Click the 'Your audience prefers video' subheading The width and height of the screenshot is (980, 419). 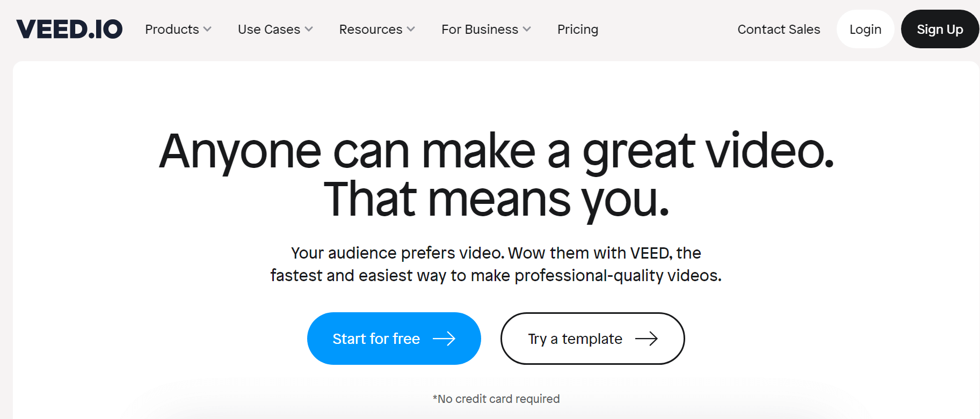pos(496,264)
